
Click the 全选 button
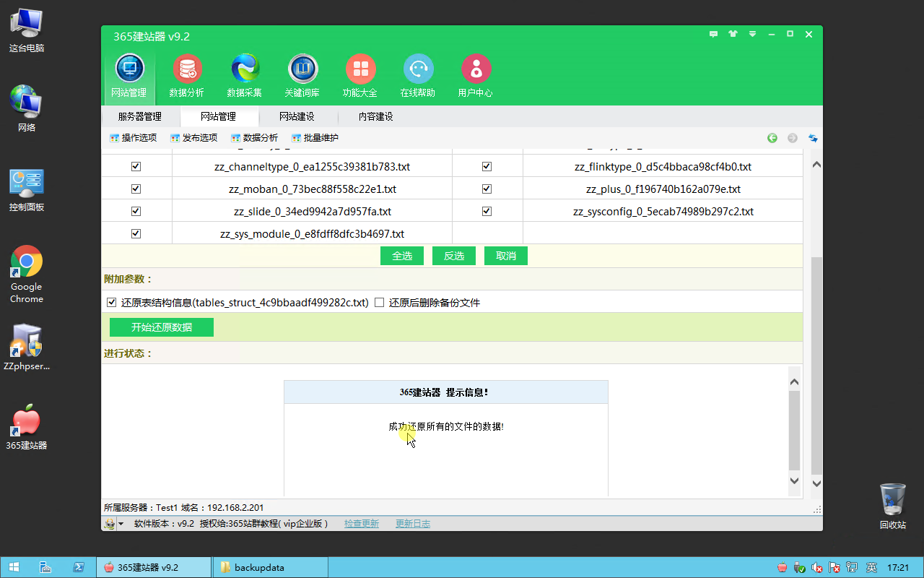click(402, 256)
